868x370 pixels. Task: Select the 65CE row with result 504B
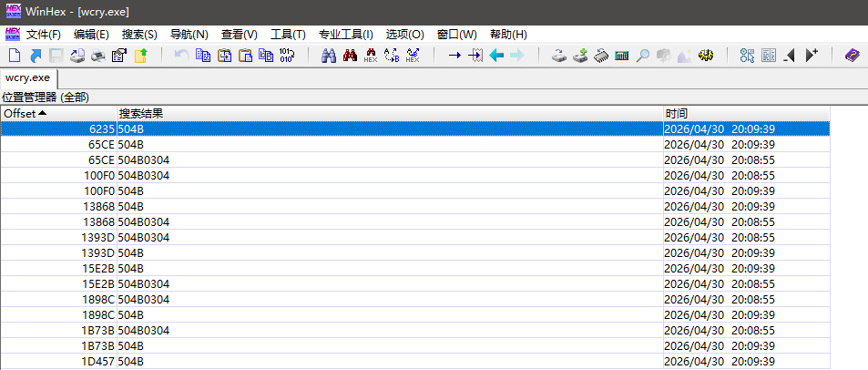pos(415,145)
